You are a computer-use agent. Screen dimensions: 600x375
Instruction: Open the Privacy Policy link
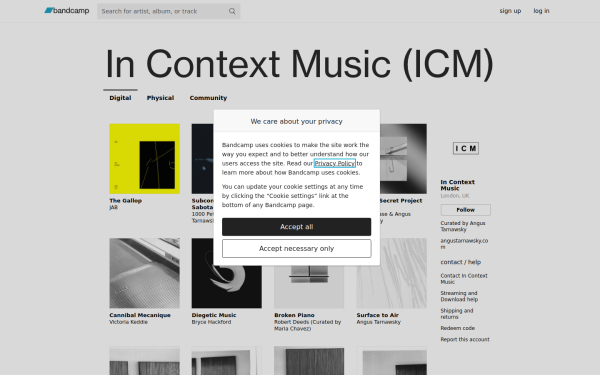tap(335, 163)
